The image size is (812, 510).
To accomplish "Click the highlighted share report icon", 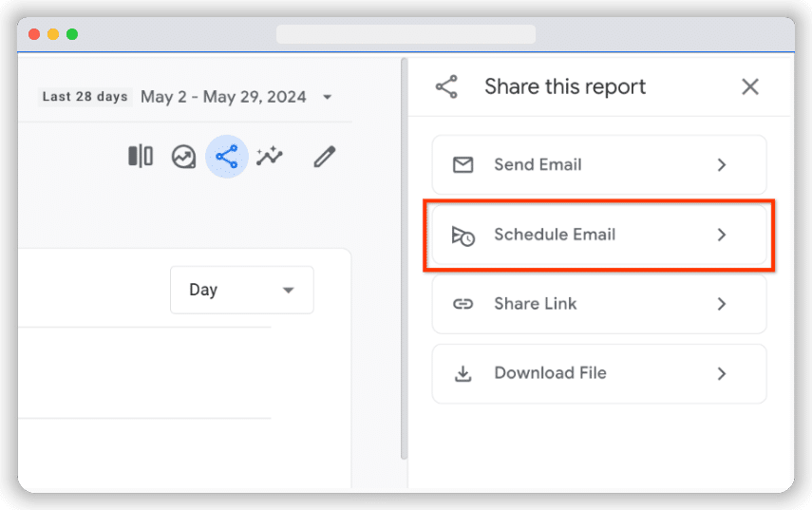I will click(227, 157).
